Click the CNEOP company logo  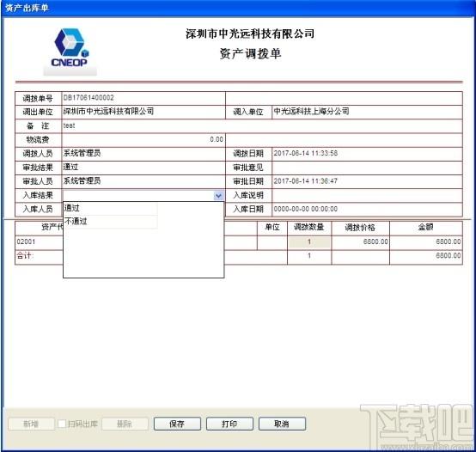tap(70, 48)
